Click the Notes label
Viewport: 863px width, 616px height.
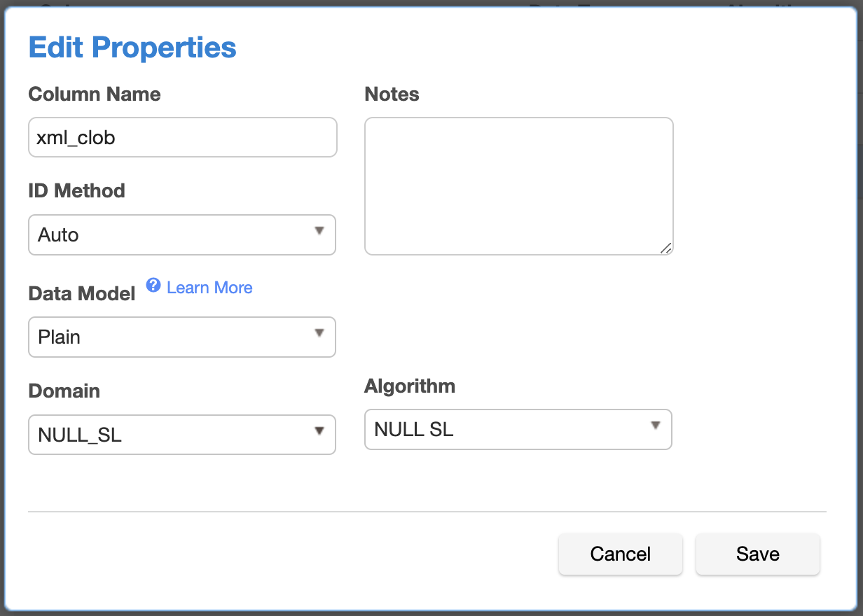point(392,94)
